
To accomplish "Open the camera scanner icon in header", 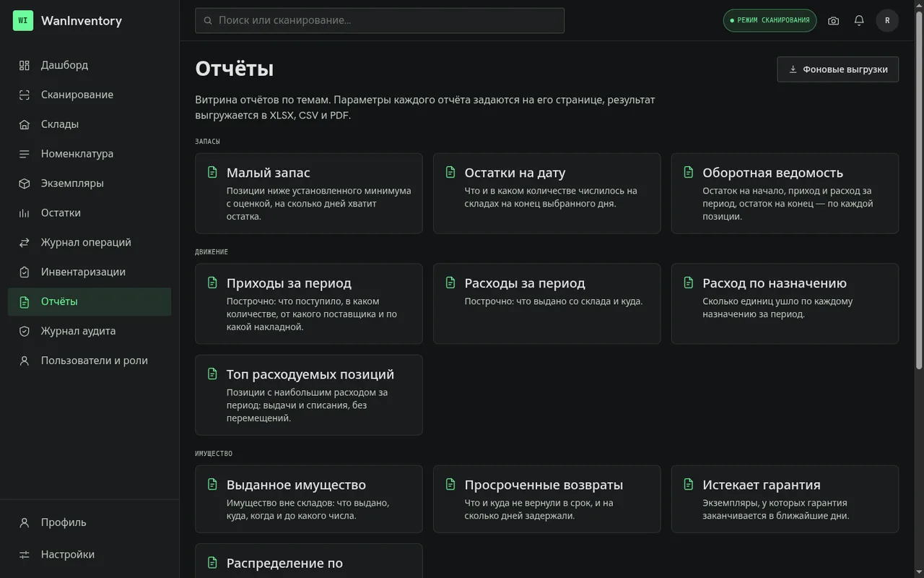I will (834, 20).
